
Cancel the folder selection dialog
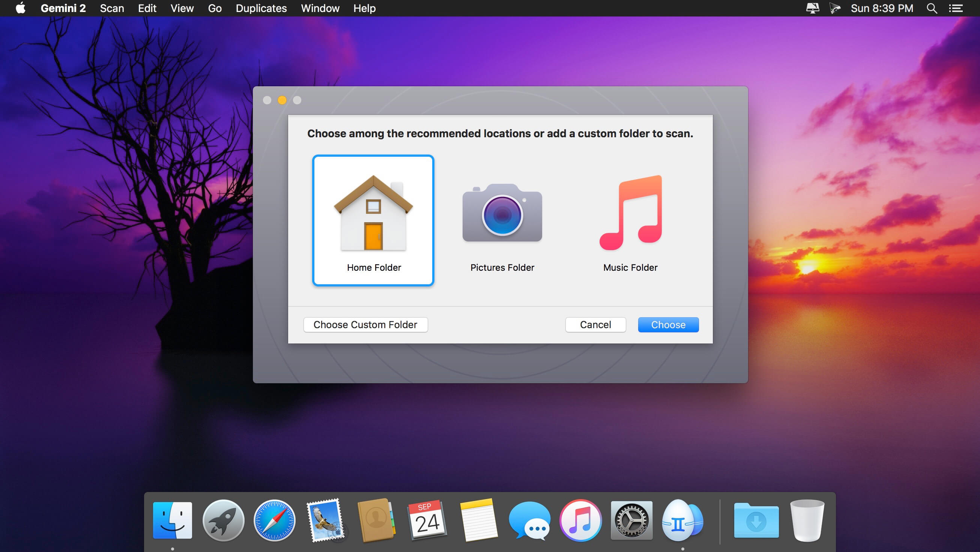[595, 324]
